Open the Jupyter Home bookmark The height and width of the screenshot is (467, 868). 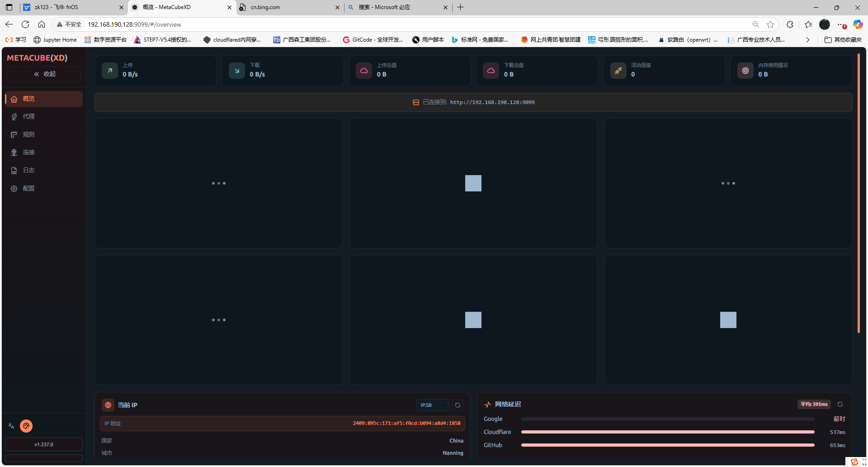click(x=55, y=40)
